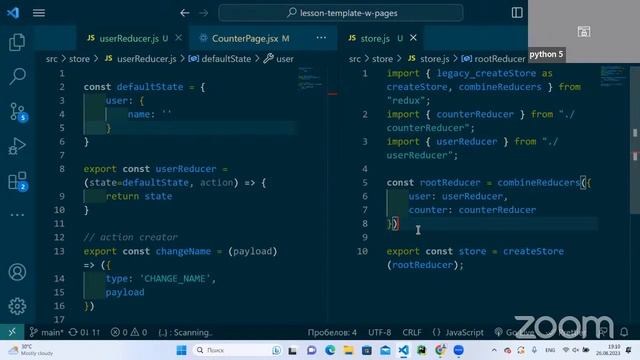Change indentation via 'Пробелов: 4'
The height and width of the screenshot is (360, 640).
click(332, 332)
